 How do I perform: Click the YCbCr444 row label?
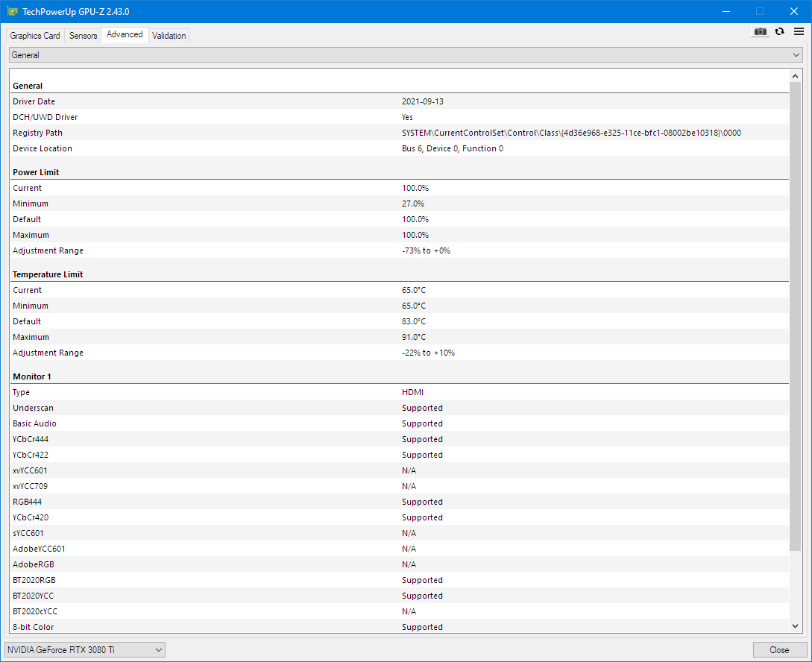click(31, 439)
